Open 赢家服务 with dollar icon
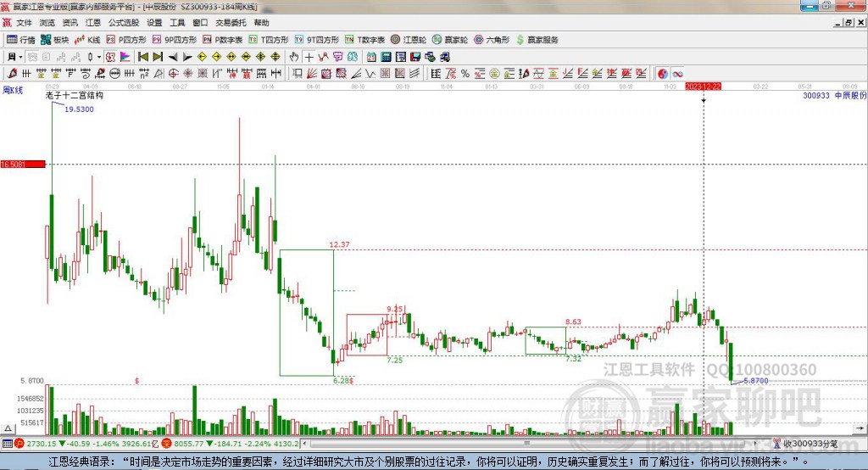 [537, 40]
